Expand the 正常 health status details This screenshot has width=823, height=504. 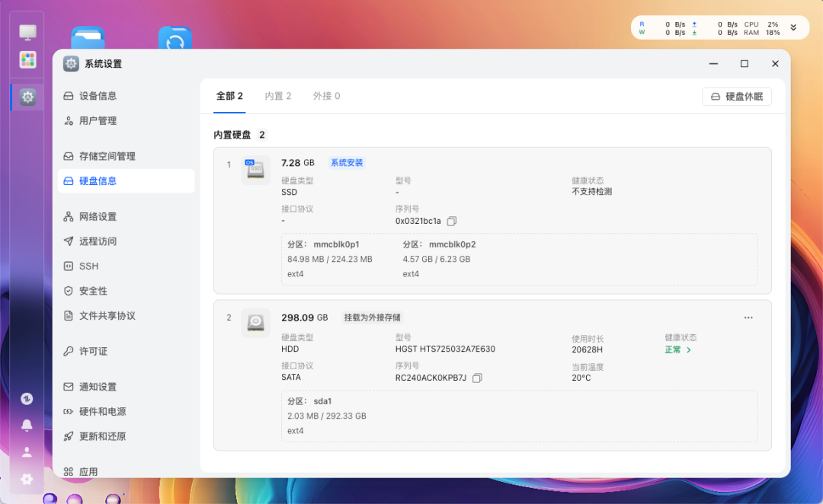coord(678,349)
